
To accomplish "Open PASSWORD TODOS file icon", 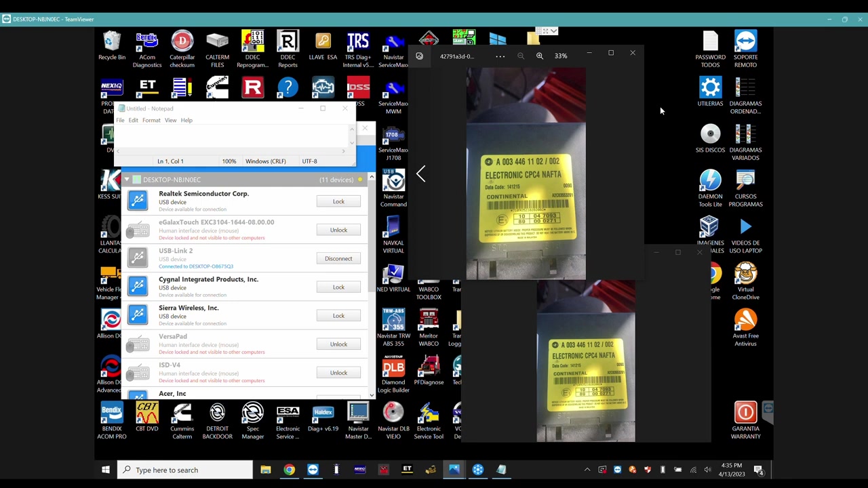I will point(710,49).
